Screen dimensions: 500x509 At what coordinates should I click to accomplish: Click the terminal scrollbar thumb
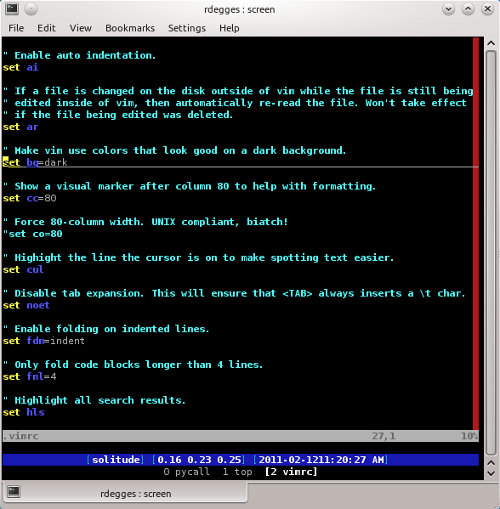click(491, 253)
